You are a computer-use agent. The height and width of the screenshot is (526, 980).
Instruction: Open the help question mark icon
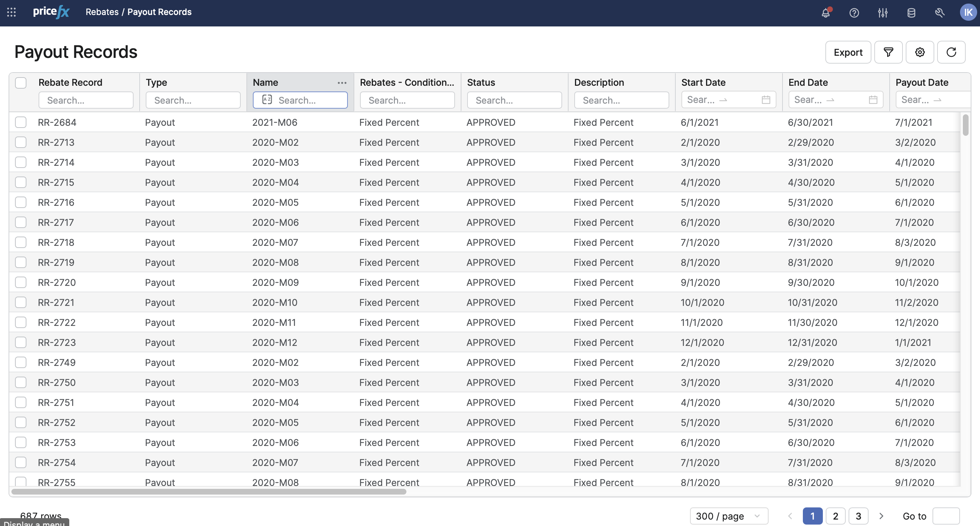pos(854,13)
